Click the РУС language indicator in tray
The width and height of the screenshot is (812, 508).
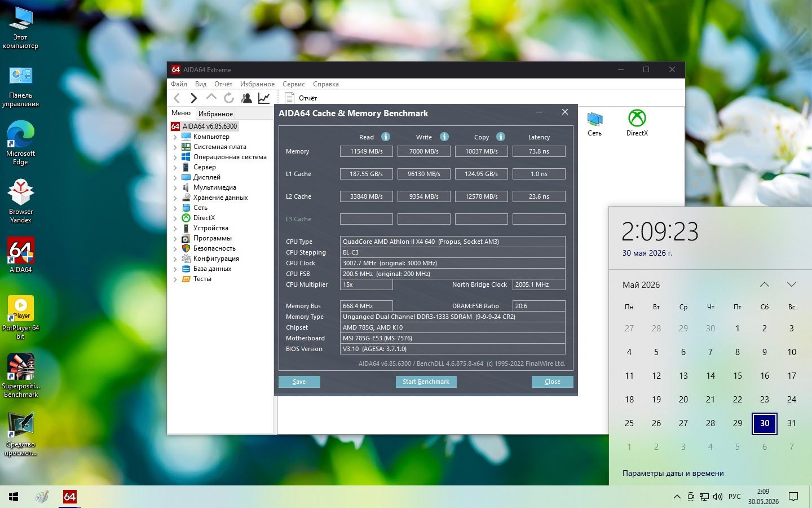click(x=735, y=497)
